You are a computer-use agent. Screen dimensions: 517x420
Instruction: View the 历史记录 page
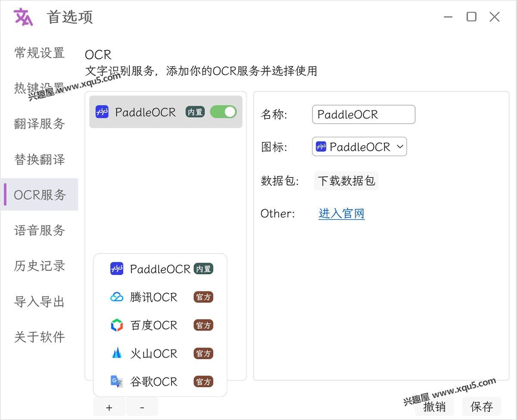tap(39, 266)
